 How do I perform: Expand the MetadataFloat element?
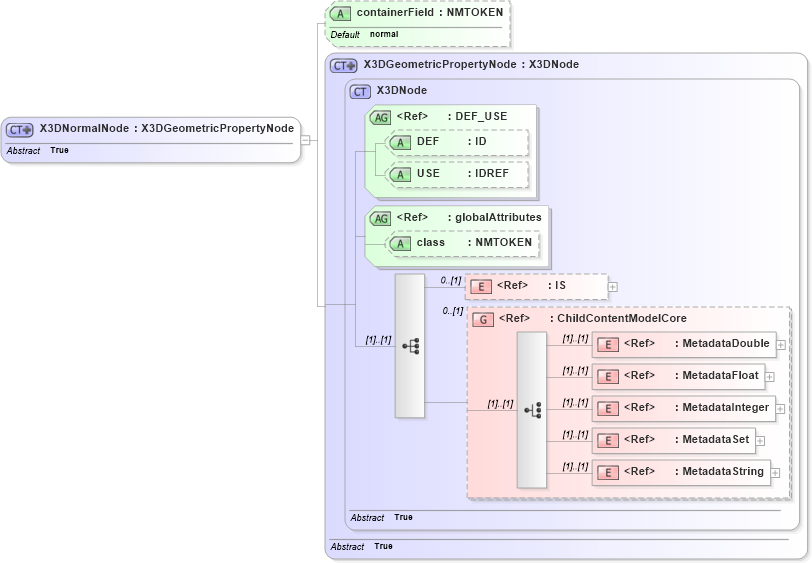[770, 377]
